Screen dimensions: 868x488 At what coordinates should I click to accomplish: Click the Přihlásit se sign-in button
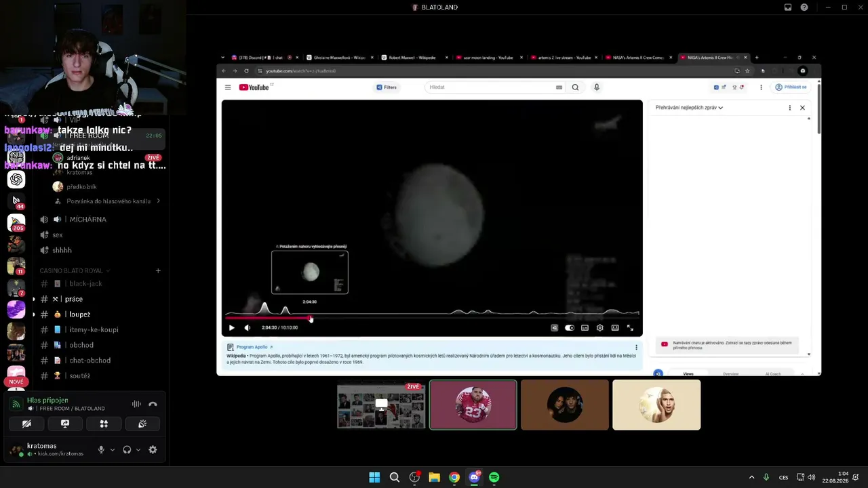click(791, 87)
